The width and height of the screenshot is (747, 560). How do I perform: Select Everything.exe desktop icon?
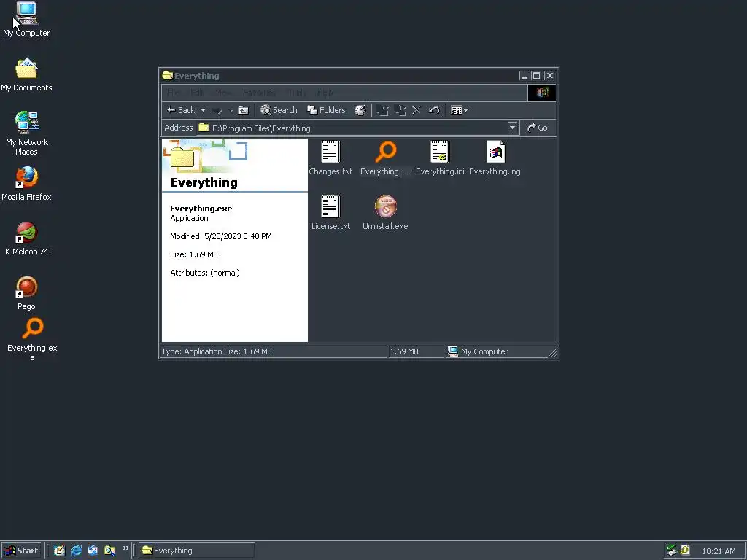32,339
